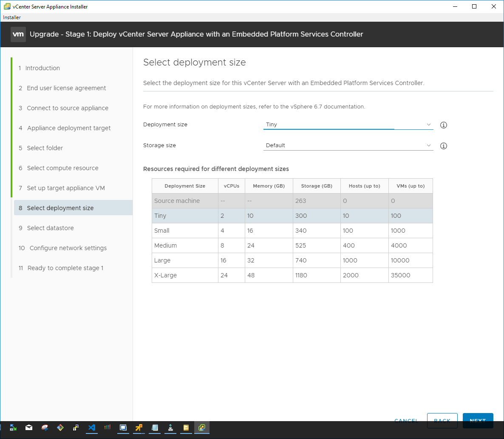This screenshot has height=439, width=504.
Task: Click the Storage (GB) column header
Action: [x=317, y=186]
